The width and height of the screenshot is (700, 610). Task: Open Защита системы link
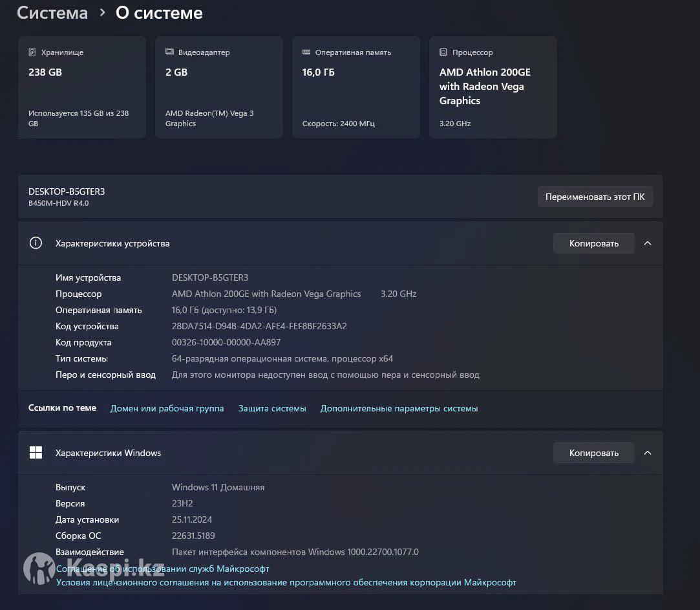coord(272,408)
